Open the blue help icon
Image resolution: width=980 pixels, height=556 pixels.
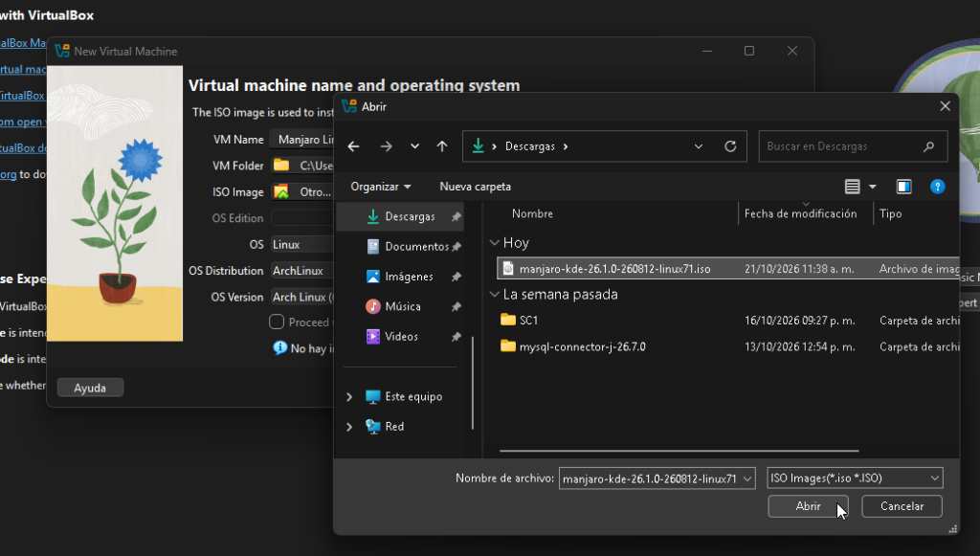pos(938,187)
